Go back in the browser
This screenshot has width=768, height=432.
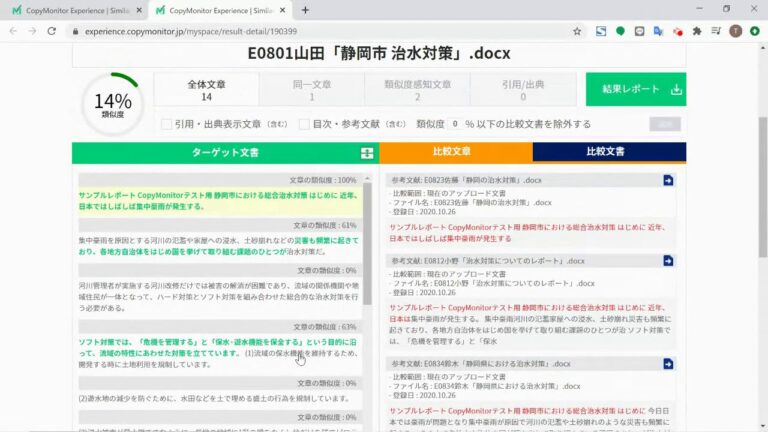click(13, 31)
